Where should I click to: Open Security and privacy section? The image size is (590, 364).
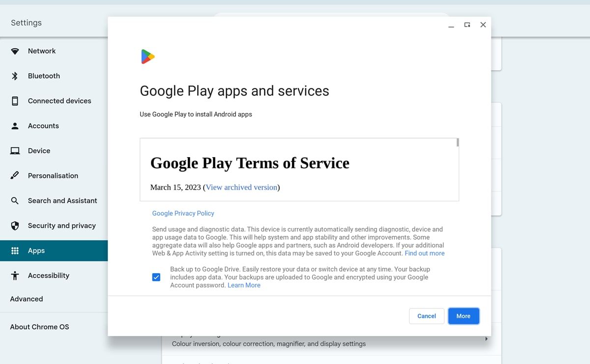(62, 225)
